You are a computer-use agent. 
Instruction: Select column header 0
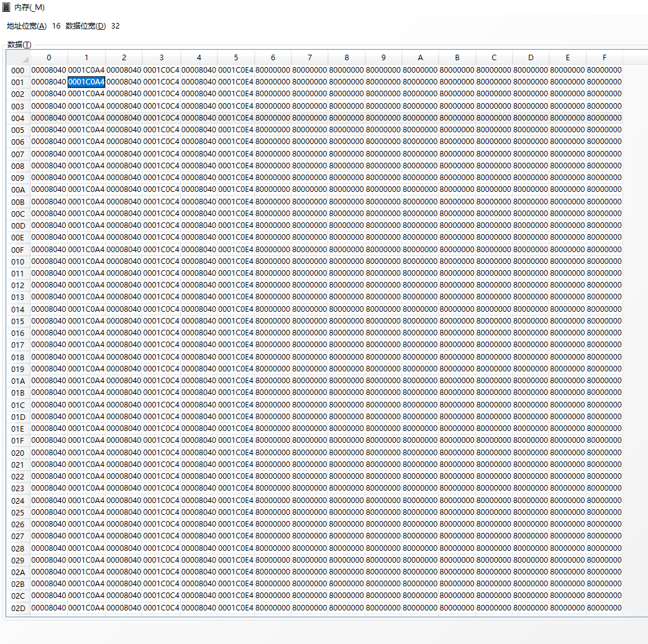[48, 57]
